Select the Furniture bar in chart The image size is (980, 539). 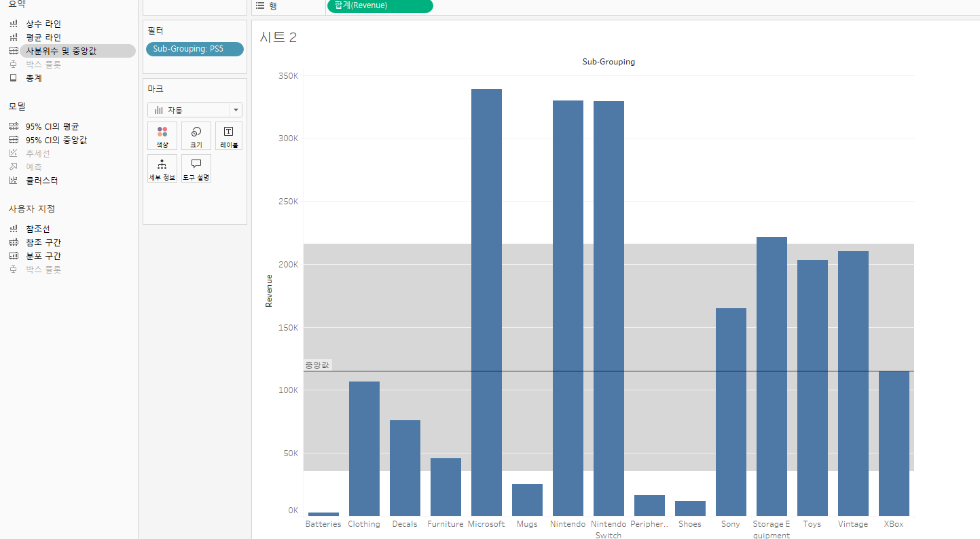446,487
